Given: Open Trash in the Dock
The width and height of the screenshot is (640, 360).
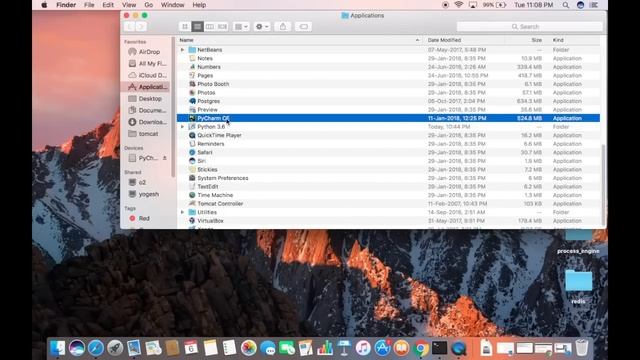Looking at the screenshot, I should click(x=582, y=348).
